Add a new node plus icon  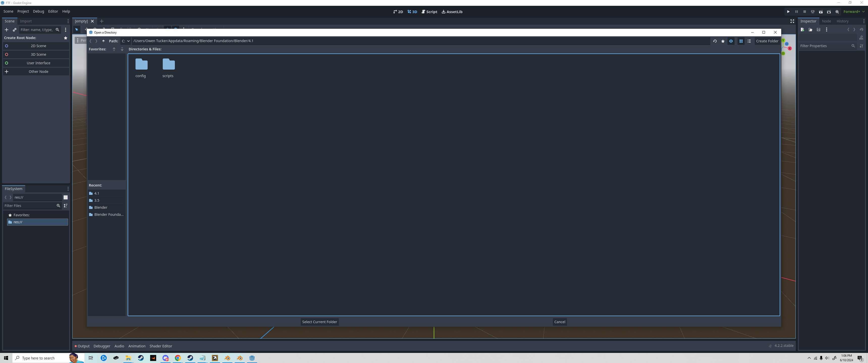click(6, 30)
